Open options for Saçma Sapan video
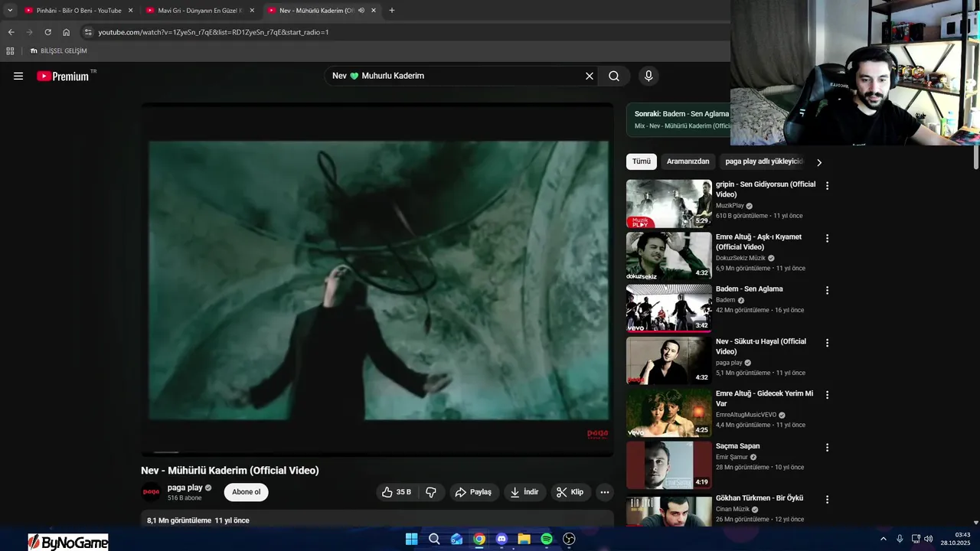The height and width of the screenshot is (551, 980). point(827,447)
